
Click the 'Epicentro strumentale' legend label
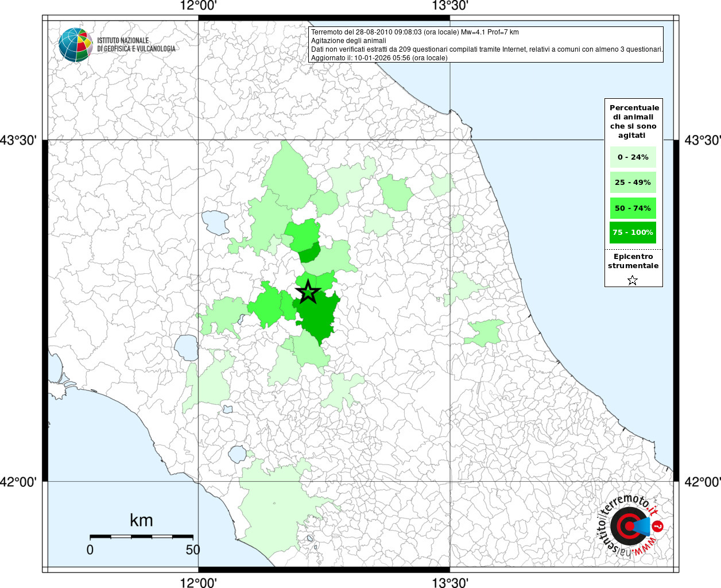(633, 261)
